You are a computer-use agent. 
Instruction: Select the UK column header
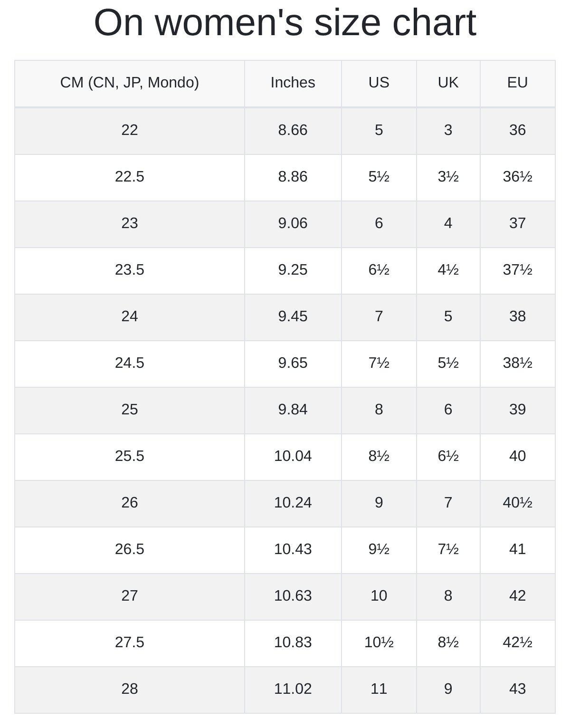(x=448, y=83)
